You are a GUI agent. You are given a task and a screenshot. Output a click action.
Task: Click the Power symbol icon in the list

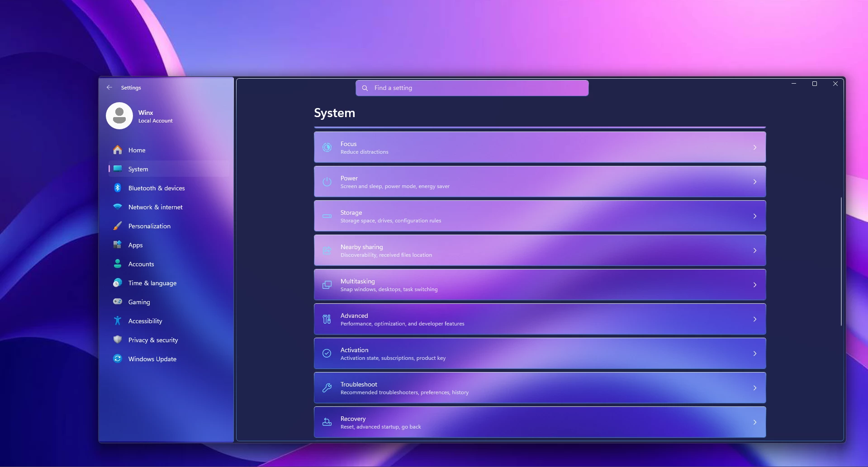(x=327, y=182)
